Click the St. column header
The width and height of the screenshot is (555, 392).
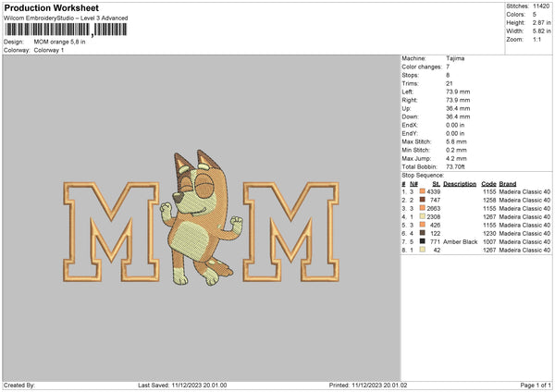(x=436, y=184)
